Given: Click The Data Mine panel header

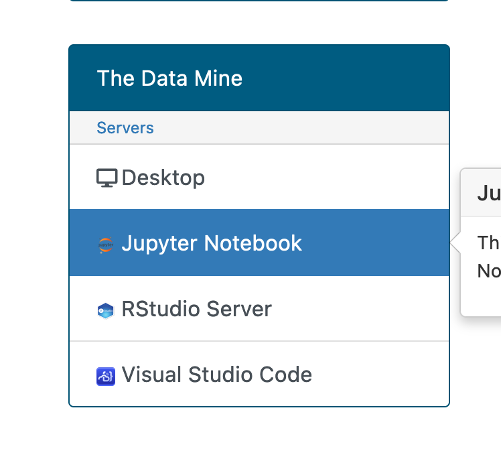Looking at the screenshot, I should click(259, 78).
